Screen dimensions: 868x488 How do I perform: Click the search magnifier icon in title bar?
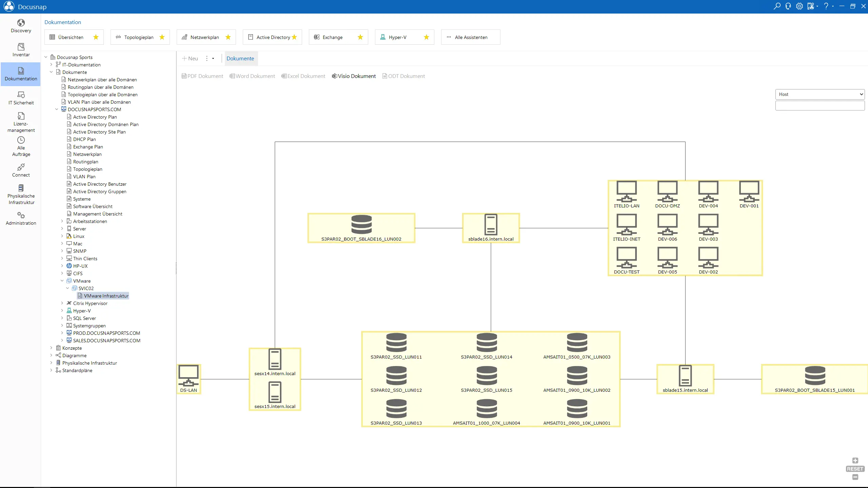click(x=777, y=6)
